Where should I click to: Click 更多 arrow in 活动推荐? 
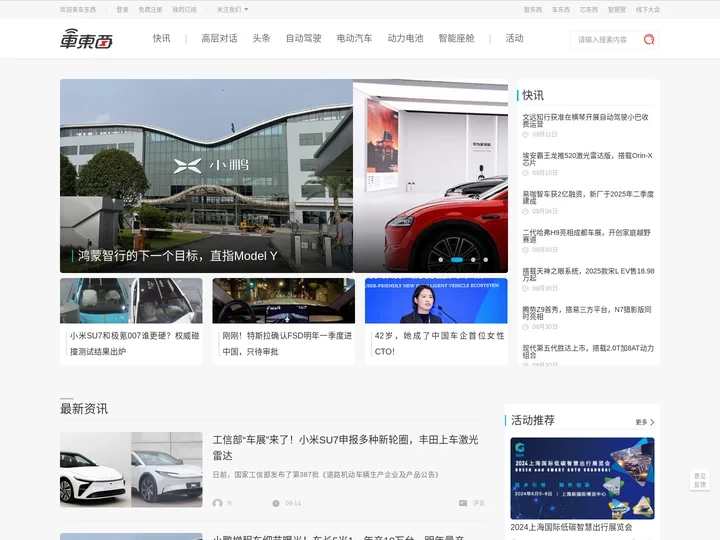(x=652, y=422)
